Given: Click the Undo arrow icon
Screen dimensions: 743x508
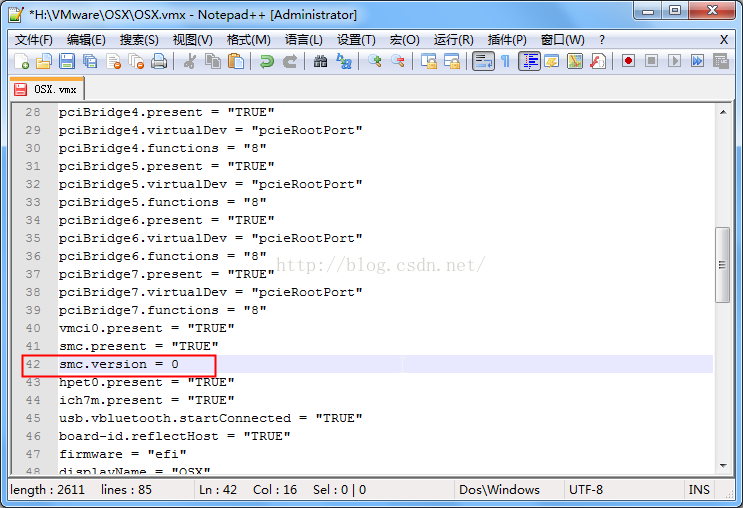Looking at the screenshot, I should point(266,62).
